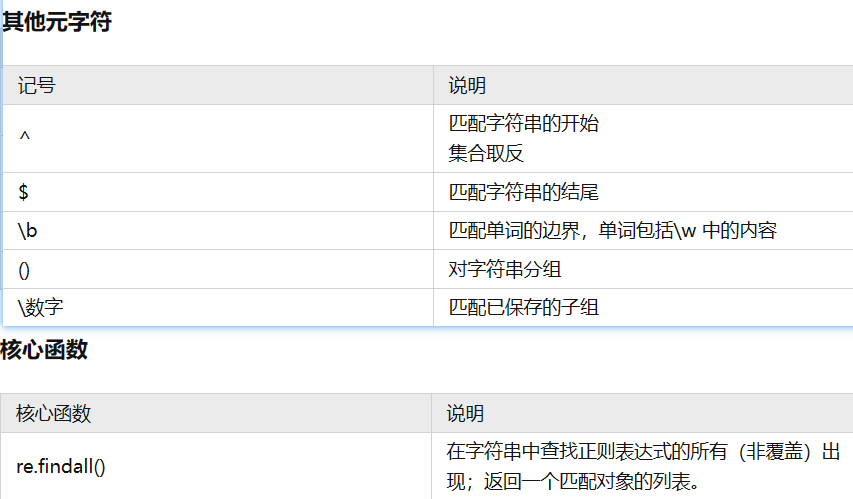
Task: Click the 匹配单词的边界 description
Action: pos(612,231)
